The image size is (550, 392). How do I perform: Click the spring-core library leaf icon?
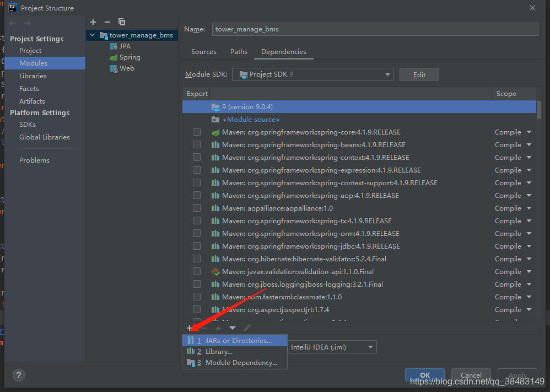[215, 132]
